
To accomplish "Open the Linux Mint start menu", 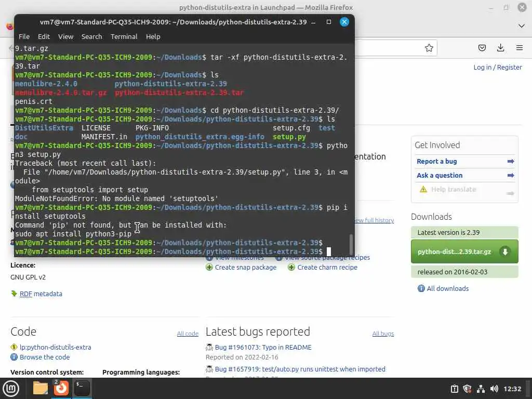I will tap(10, 389).
